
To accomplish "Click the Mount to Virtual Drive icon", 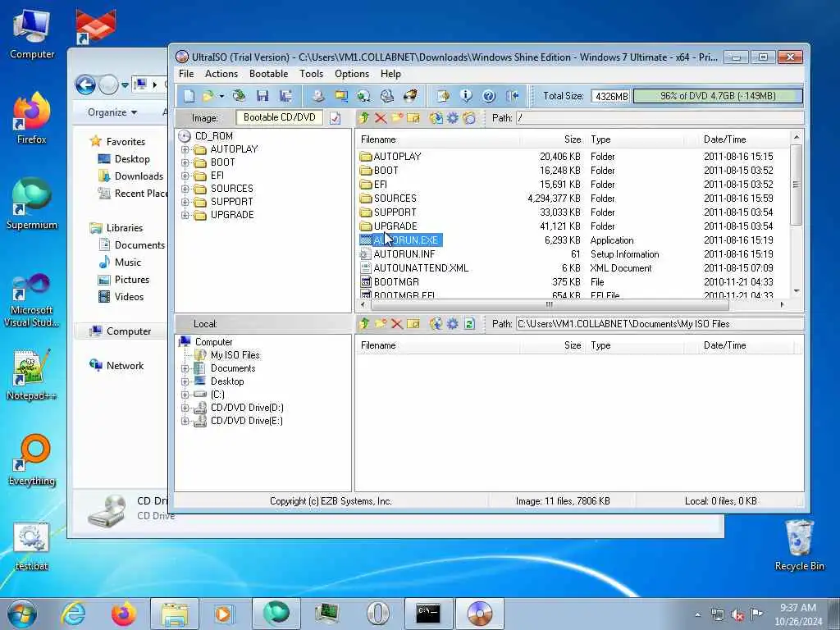I will [x=387, y=96].
